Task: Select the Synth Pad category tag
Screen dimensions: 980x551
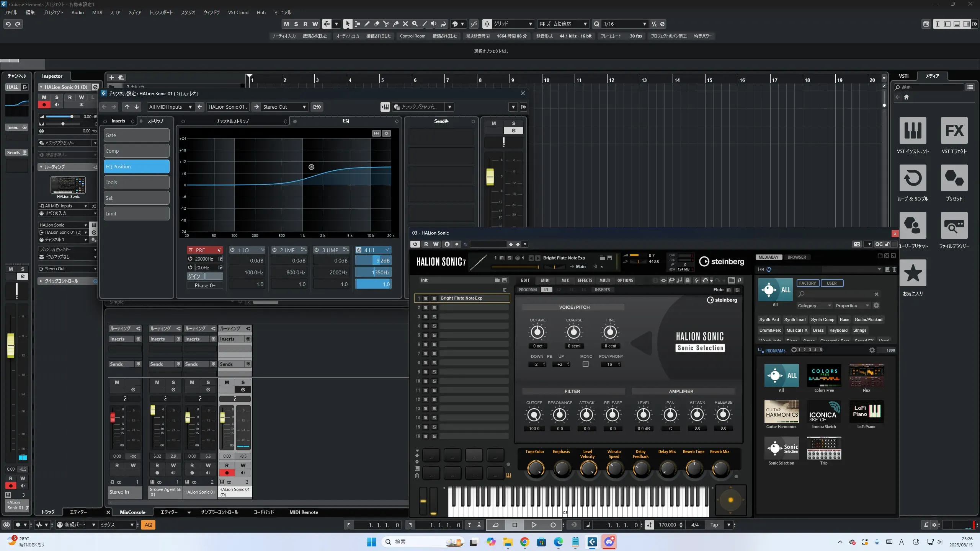Action: pyautogui.click(x=769, y=320)
